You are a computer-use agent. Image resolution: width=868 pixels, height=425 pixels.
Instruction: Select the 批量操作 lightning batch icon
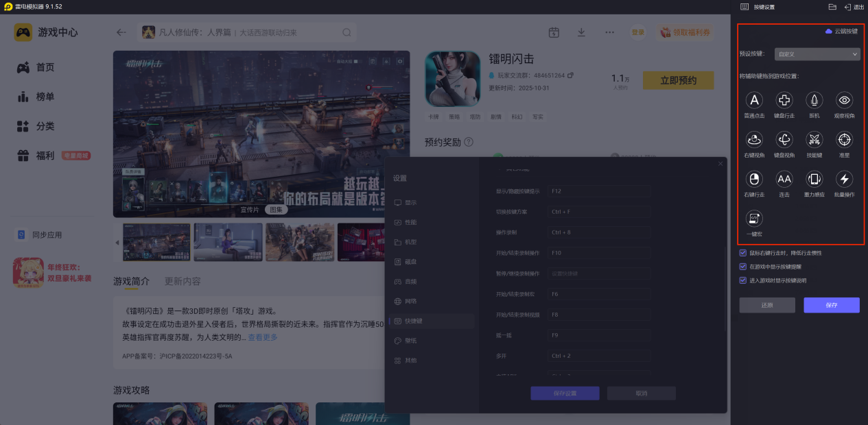(x=845, y=180)
